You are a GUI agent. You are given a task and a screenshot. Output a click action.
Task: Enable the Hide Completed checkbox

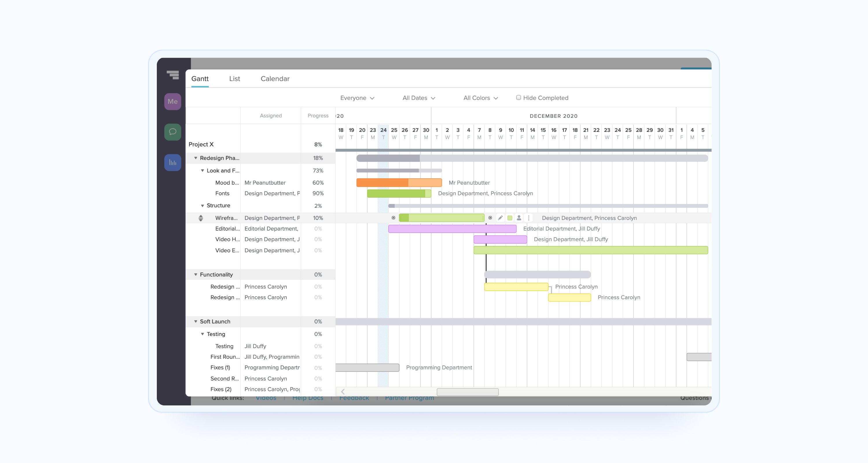point(518,98)
